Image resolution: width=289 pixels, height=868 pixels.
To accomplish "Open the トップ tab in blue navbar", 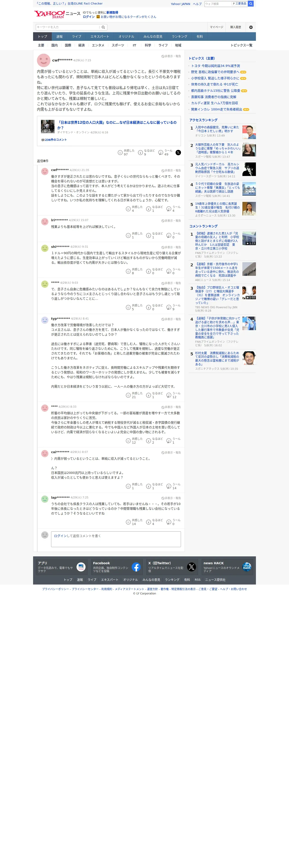I will pyautogui.click(x=42, y=37).
